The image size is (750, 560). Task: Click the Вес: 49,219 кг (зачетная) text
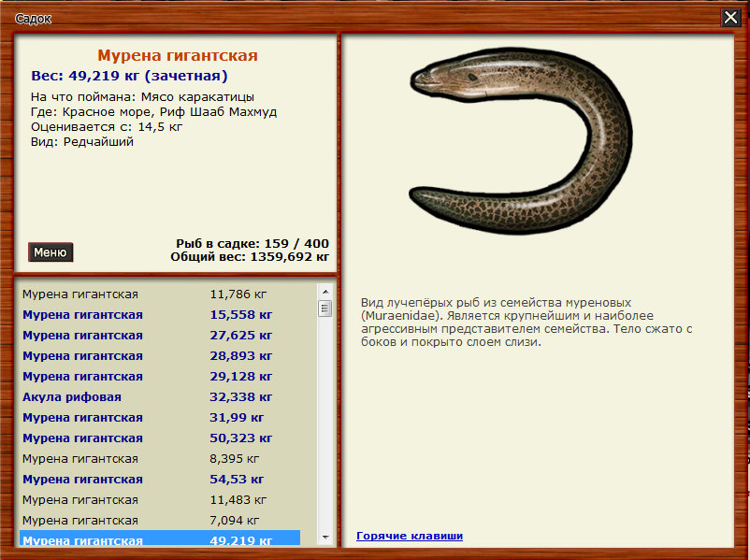(x=129, y=76)
